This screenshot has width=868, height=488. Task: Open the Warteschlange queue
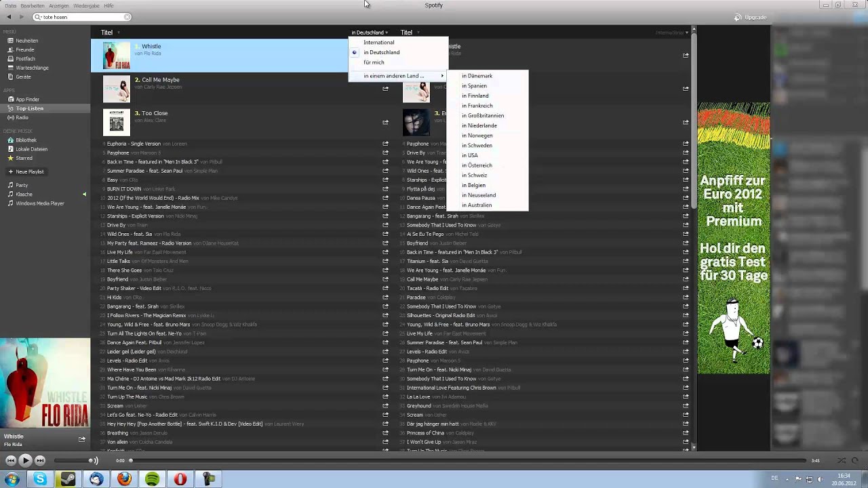tap(32, 68)
